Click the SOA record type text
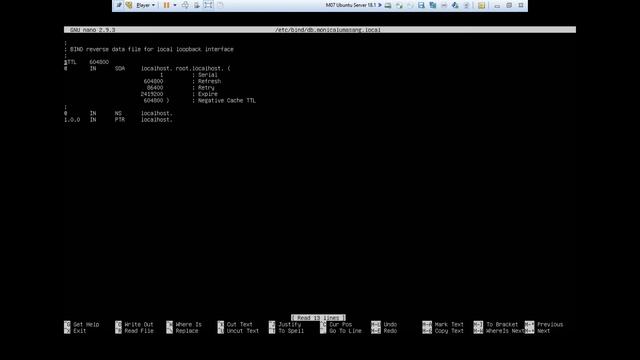 coord(120,69)
